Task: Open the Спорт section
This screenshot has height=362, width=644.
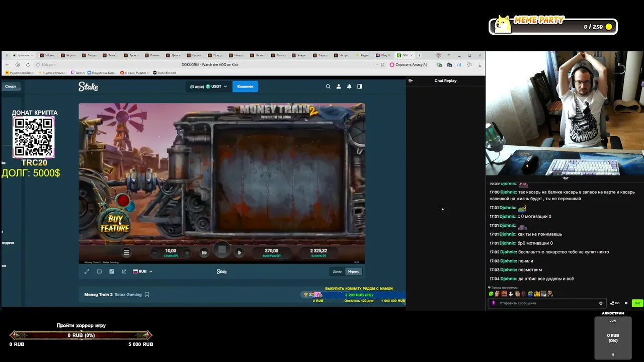Action: click(11, 86)
